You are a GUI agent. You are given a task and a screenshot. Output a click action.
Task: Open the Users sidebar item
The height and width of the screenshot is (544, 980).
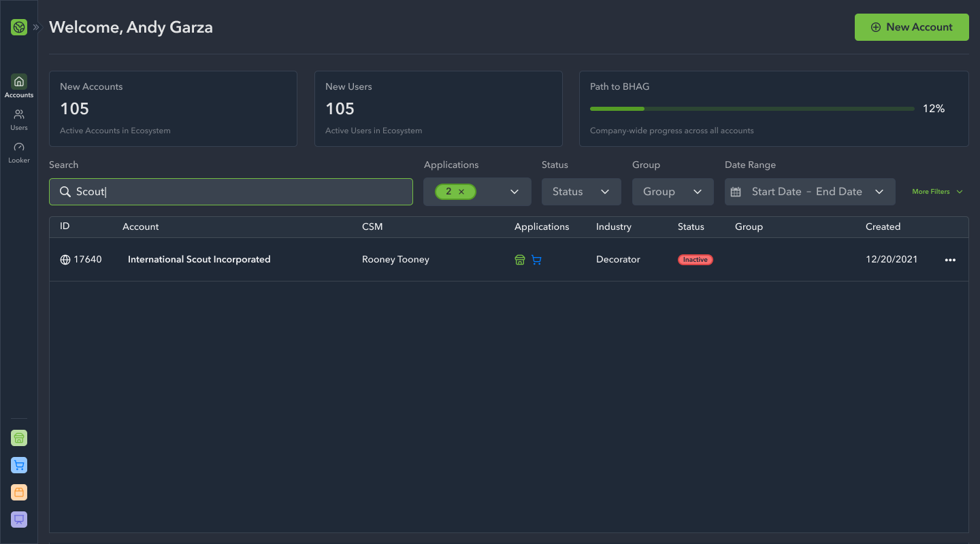click(19, 120)
